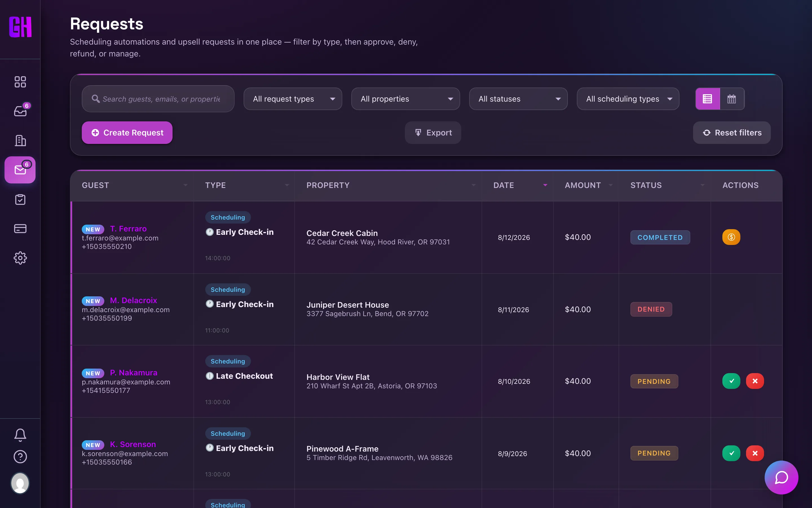The image size is (812, 508).
Task: Deny P. Nakamura's request with red X
Action: 755,381
